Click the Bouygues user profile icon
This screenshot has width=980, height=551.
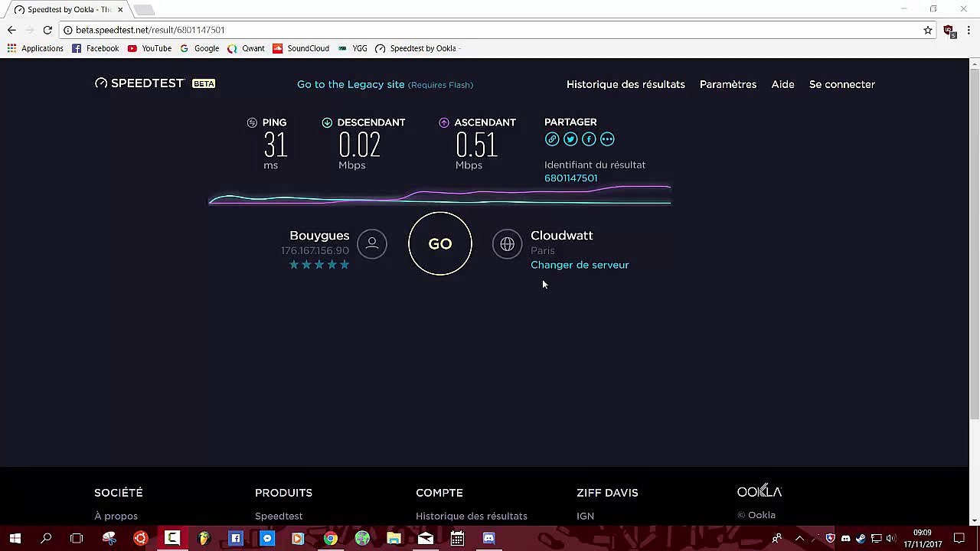coord(372,244)
